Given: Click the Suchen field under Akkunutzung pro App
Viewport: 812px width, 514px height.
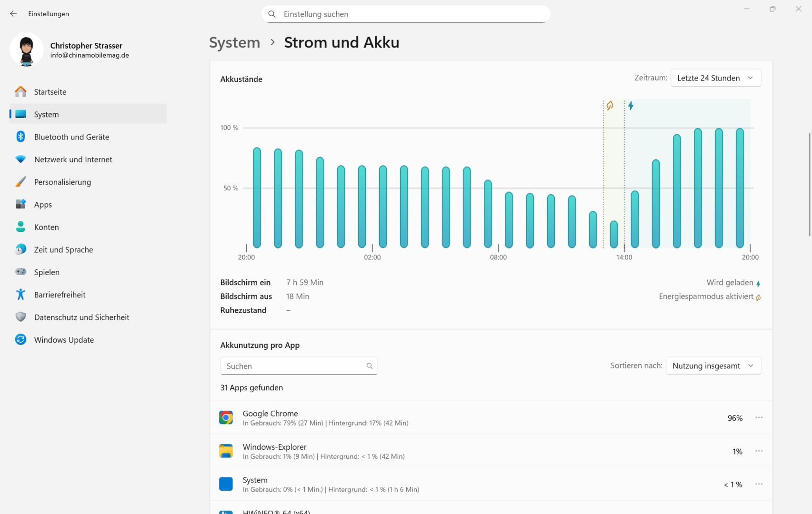Looking at the screenshot, I should click(x=299, y=366).
